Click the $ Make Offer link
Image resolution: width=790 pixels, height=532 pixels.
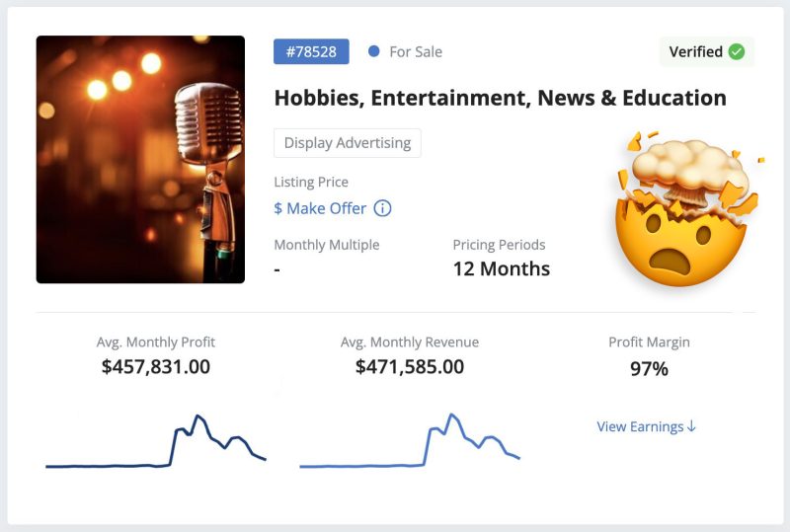(320, 208)
